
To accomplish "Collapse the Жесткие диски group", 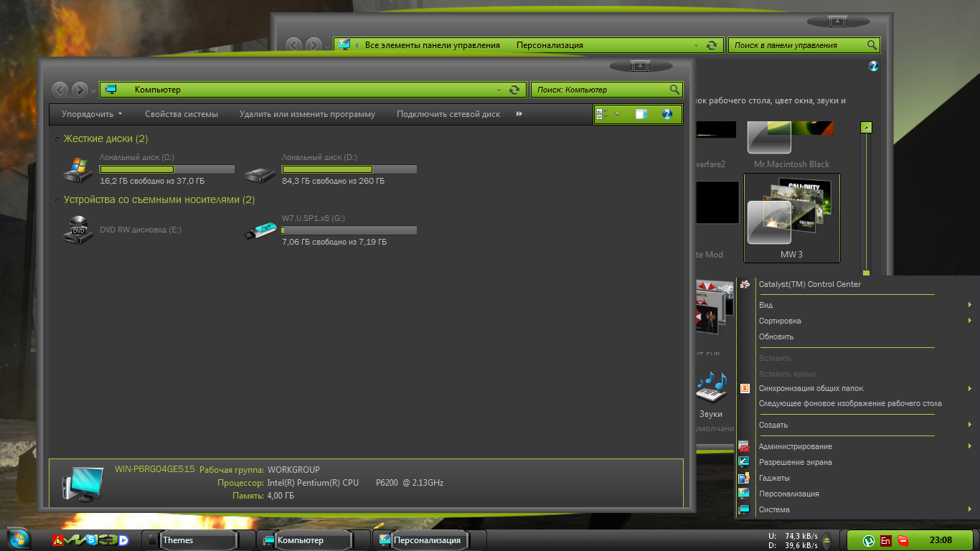I will (56, 139).
